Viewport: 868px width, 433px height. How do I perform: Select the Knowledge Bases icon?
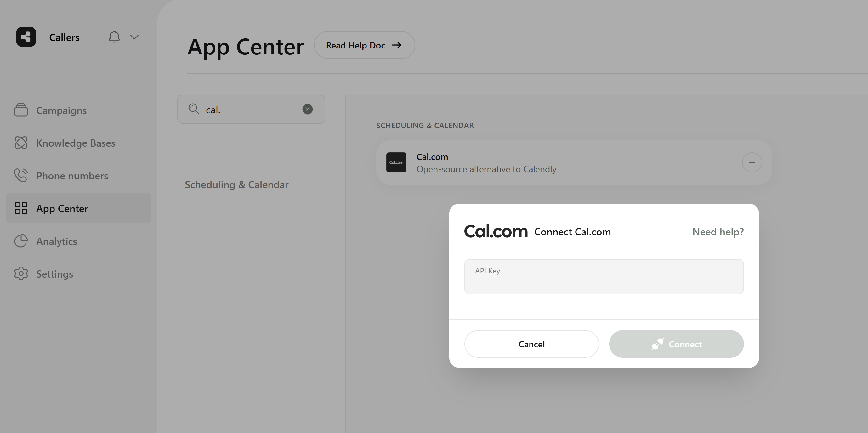(x=21, y=143)
